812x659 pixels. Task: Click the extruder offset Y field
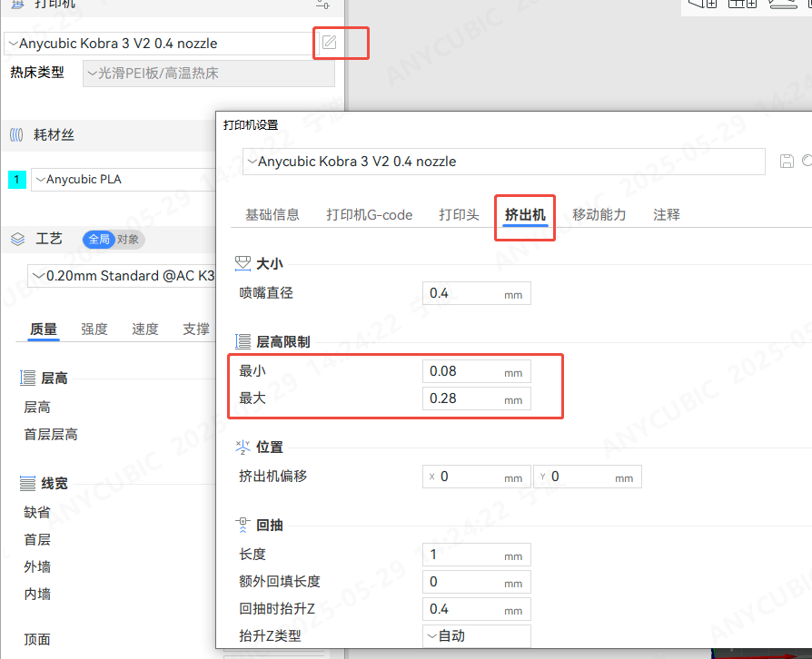click(588, 477)
